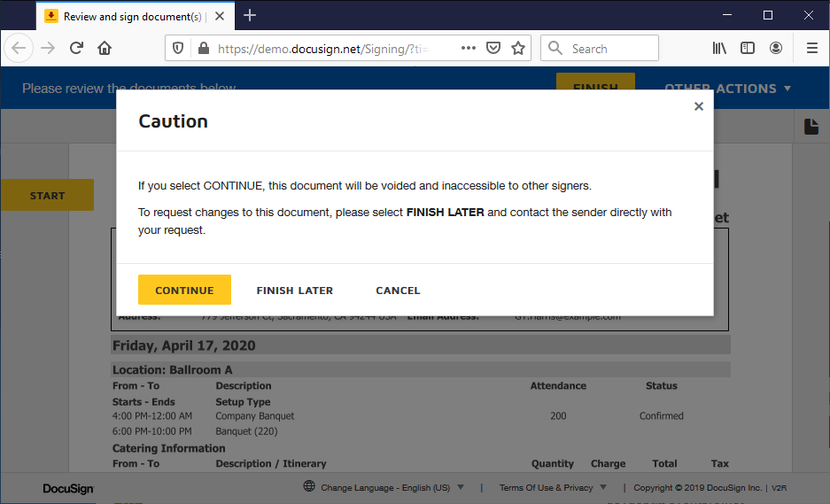Save page to Pocket
The width and height of the screenshot is (830, 504).
click(493, 48)
